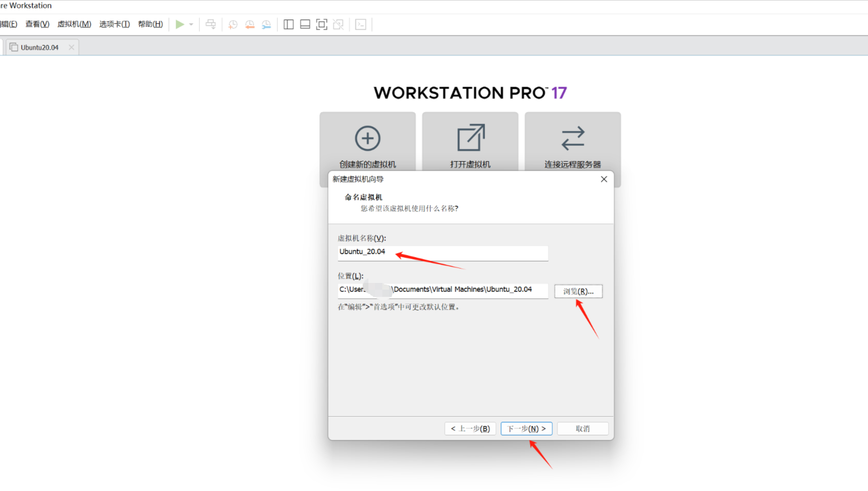Close the Ubuntu20.04 tab
Image resolution: width=868 pixels, height=491 pixels.
(x=71, y=47)
